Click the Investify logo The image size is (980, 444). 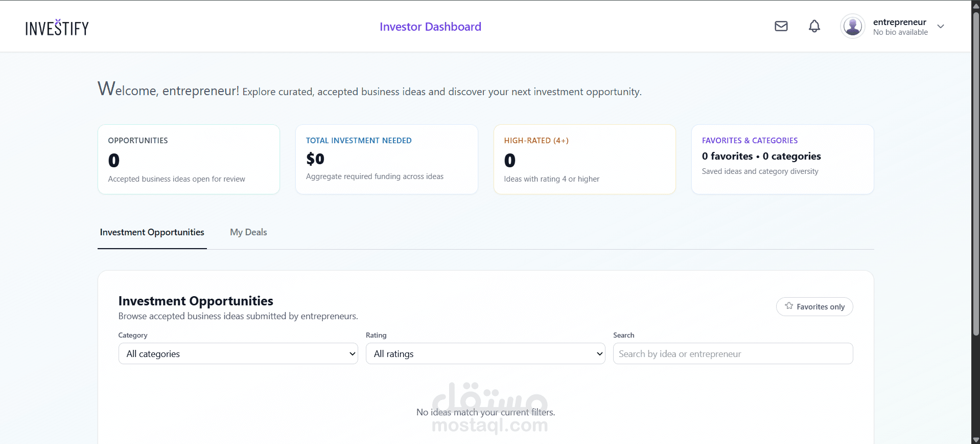57,28
